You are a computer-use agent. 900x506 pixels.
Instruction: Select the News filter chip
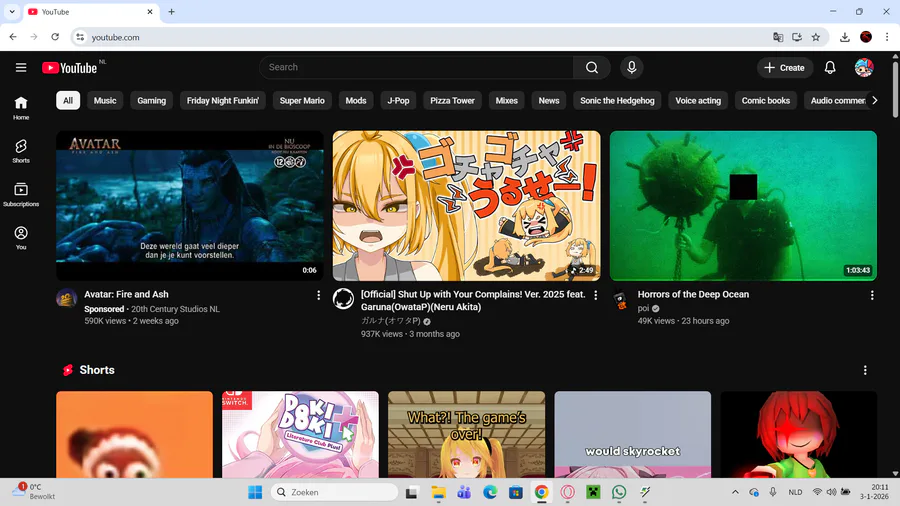click(549, 100)
